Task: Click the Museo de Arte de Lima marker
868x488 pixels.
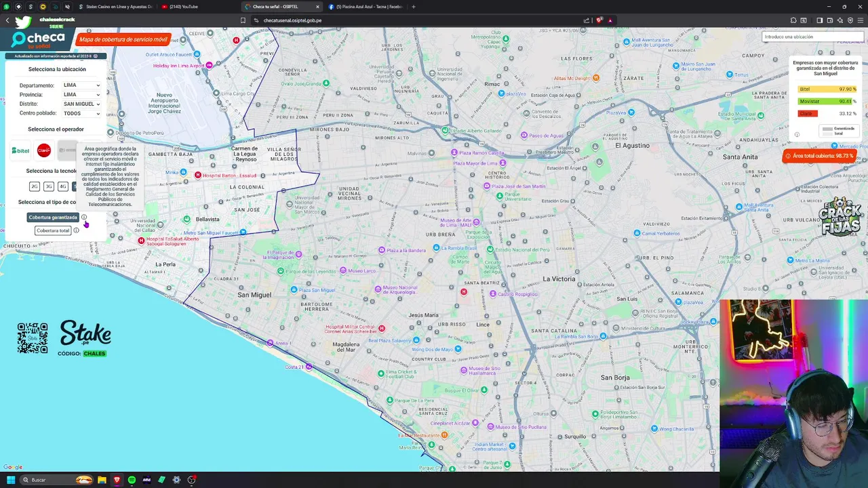Action: pyautogui.click(x=476, y=222)
